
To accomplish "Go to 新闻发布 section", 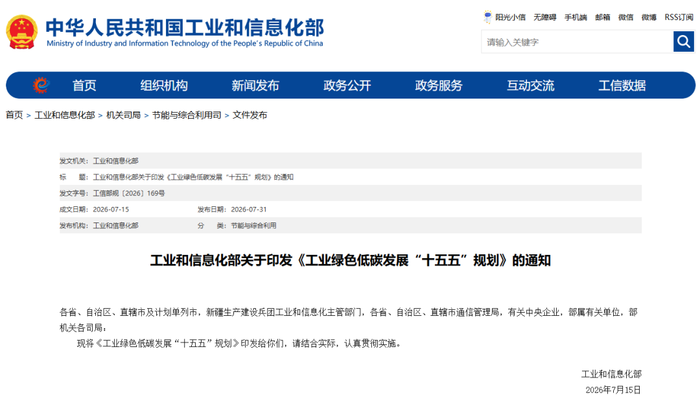I will 255,85.
